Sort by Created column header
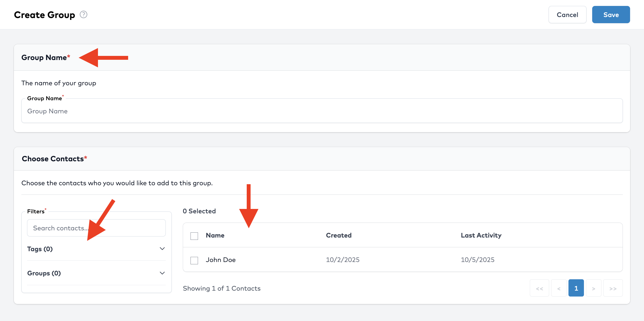644x321 pixels. tap(338, 235)
